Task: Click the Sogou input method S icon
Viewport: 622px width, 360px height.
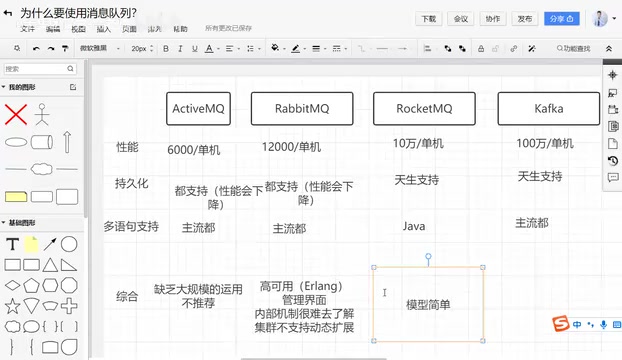Action: point(561,324)
